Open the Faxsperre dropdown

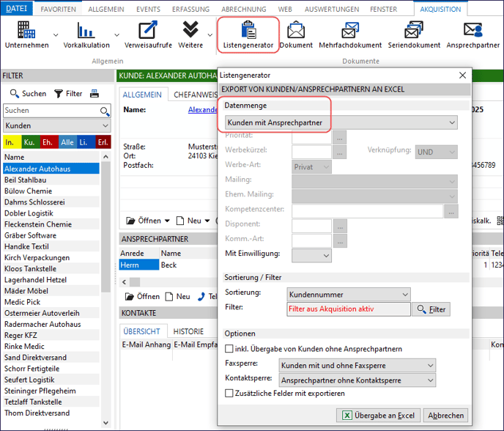click(x=357, y=365)
